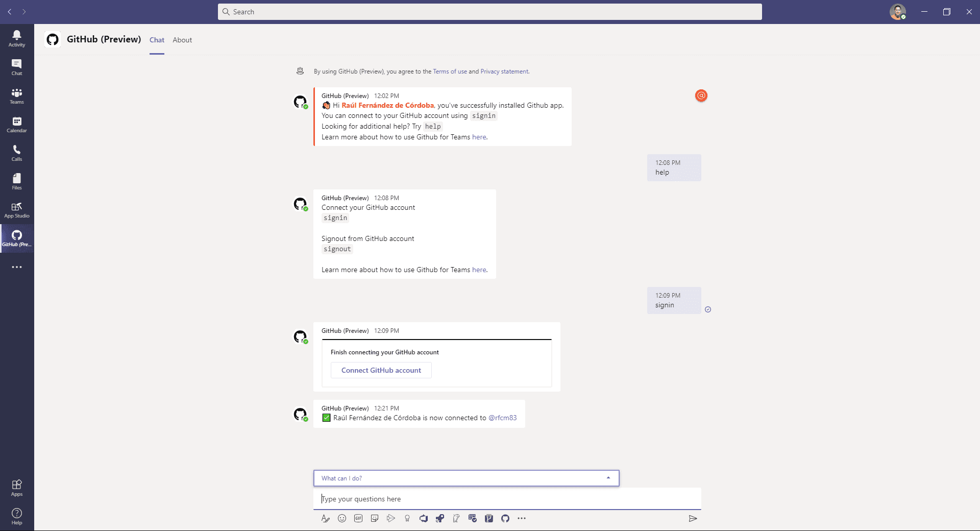Send Praise from compose toolbar
Viewport: 980px width, 531px height.
tap(407, 518)
